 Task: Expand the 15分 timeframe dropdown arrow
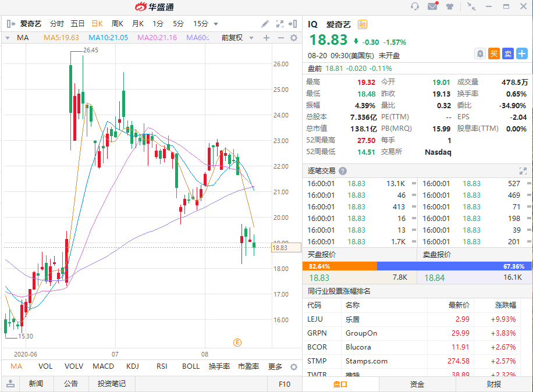click(216, 24)
